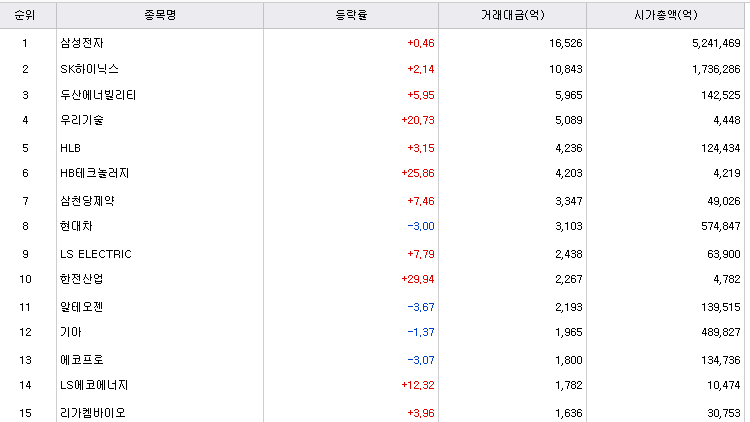Click trading value 10,843
Screen dimensions: 750x422
(x=566, y=69)
